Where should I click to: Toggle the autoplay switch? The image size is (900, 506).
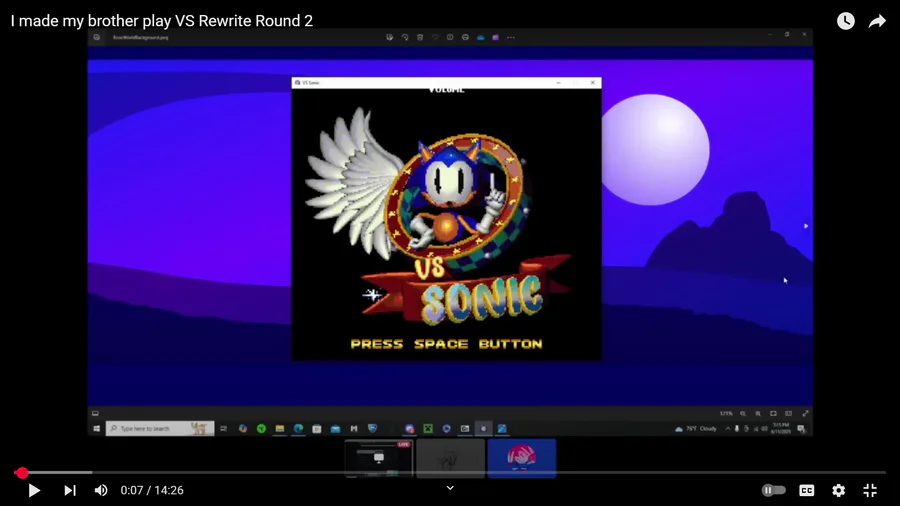tap(773, 491)
